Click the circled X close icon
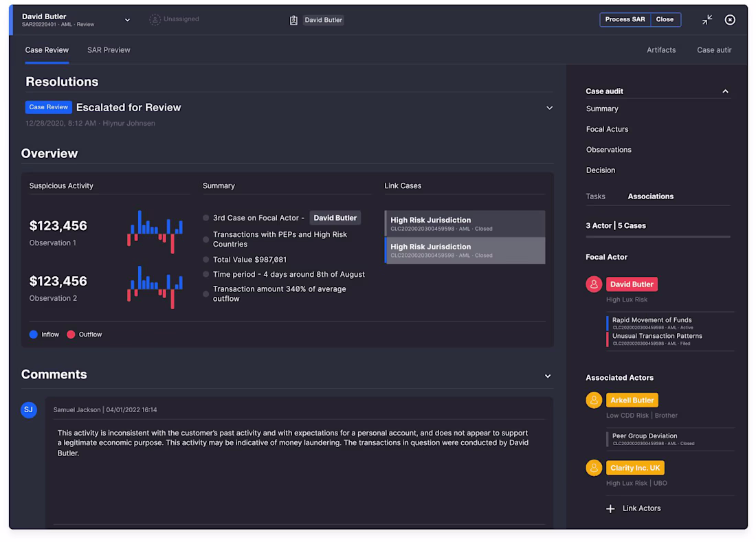Screen dimensions: 756x542 730,20
